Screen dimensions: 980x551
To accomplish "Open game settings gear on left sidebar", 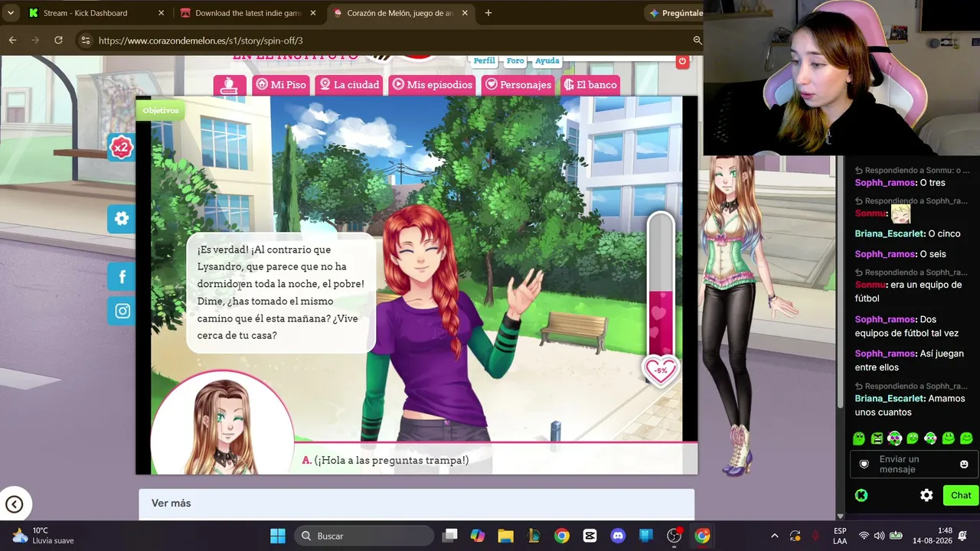I will pyautogui.click(x=121, y=219).
